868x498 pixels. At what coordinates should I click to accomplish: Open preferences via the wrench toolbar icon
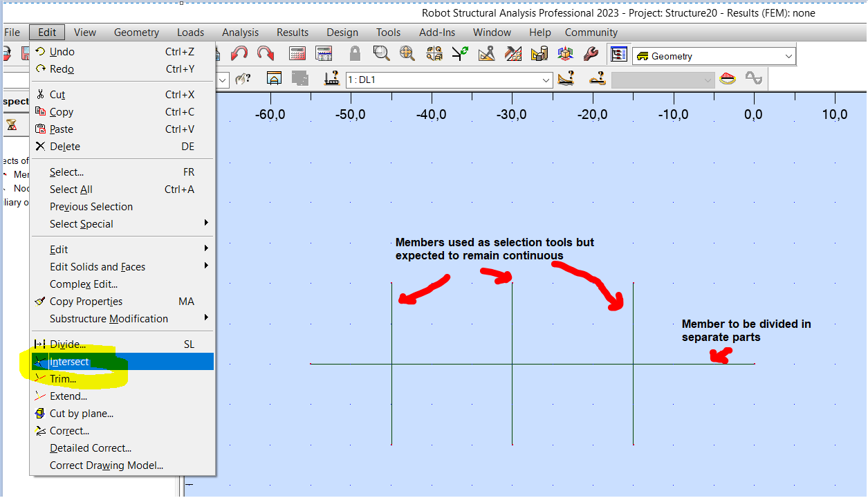[x=593, y=53]
